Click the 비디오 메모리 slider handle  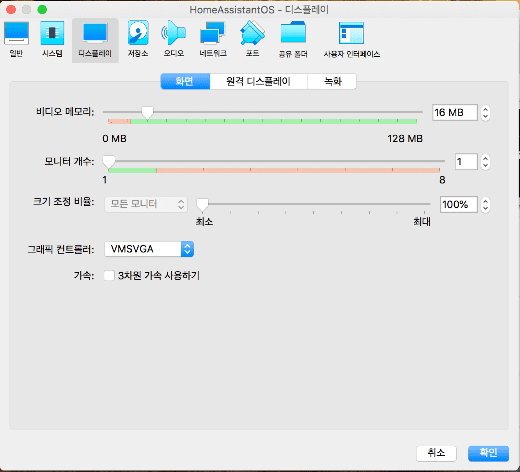coord(147,113)
